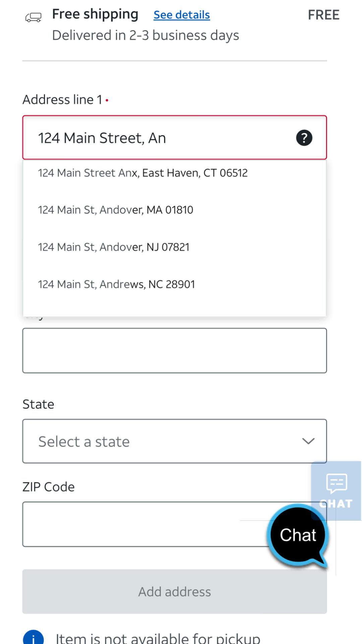Select the Andrews, NC address suggestion
Screen dimensions: 362x644
coord(116,284)
